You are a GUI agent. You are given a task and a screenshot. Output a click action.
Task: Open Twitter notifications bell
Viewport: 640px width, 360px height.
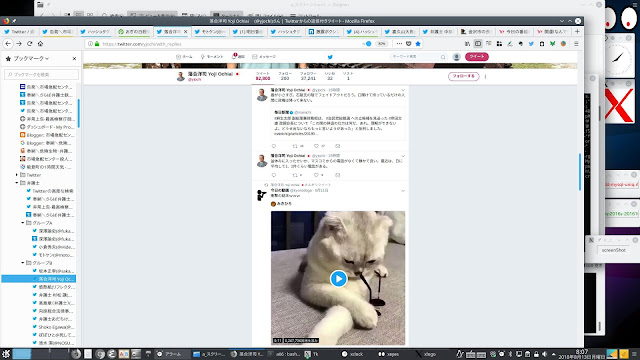coord(238,57)
